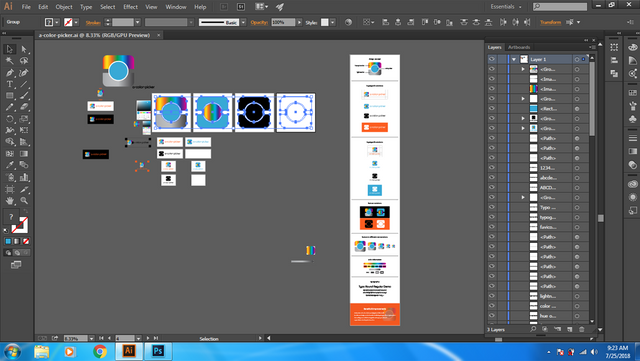Open the Arrange Documents dropdown

[261, 7]
